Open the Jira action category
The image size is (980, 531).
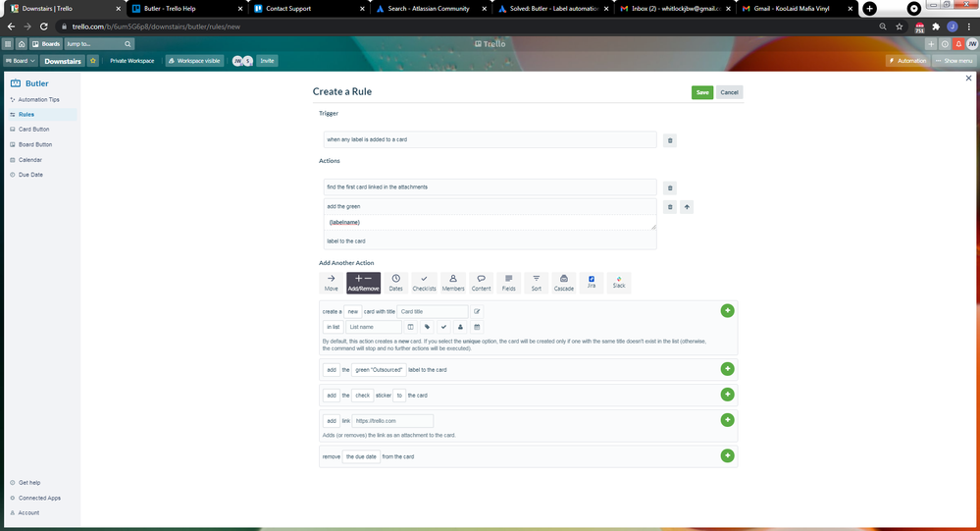click(x=592, y=283)
